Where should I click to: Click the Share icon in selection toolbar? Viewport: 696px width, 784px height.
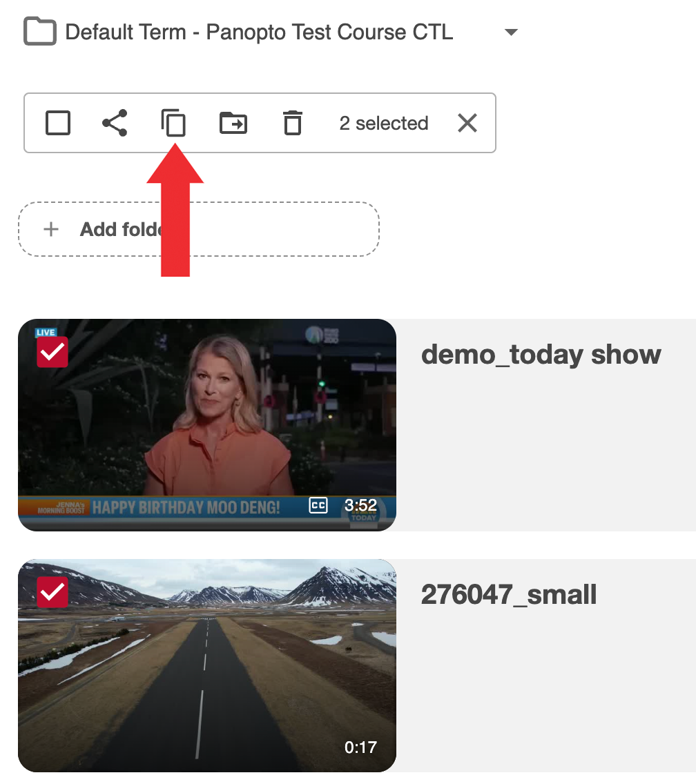pyautogui.click(x=115, y=123)
